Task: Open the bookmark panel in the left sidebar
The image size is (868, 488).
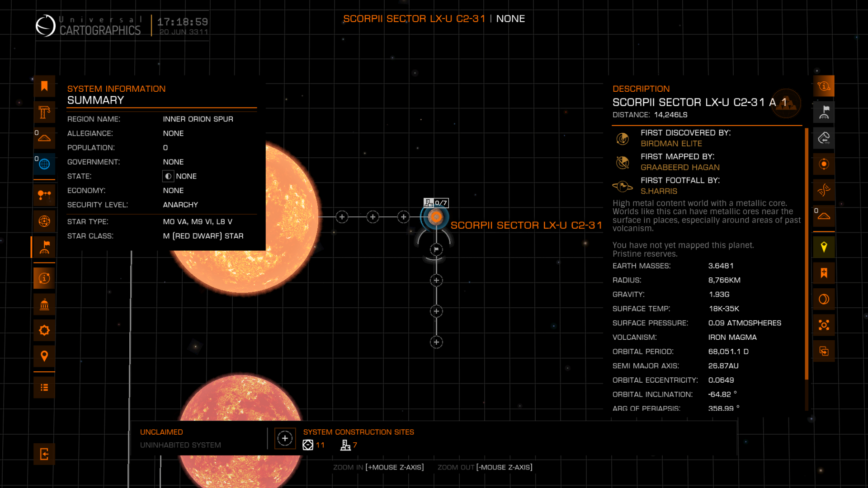Action: [44, 86]
